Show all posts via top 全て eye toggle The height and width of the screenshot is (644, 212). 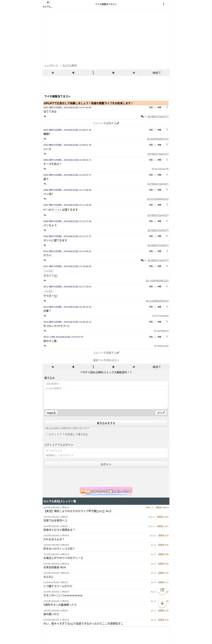point(157,73)
